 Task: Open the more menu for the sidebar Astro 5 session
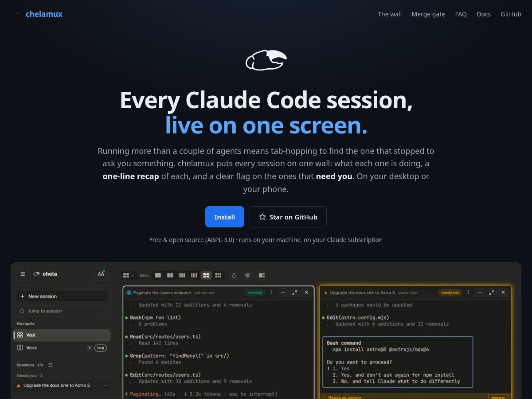pos(106,385)
